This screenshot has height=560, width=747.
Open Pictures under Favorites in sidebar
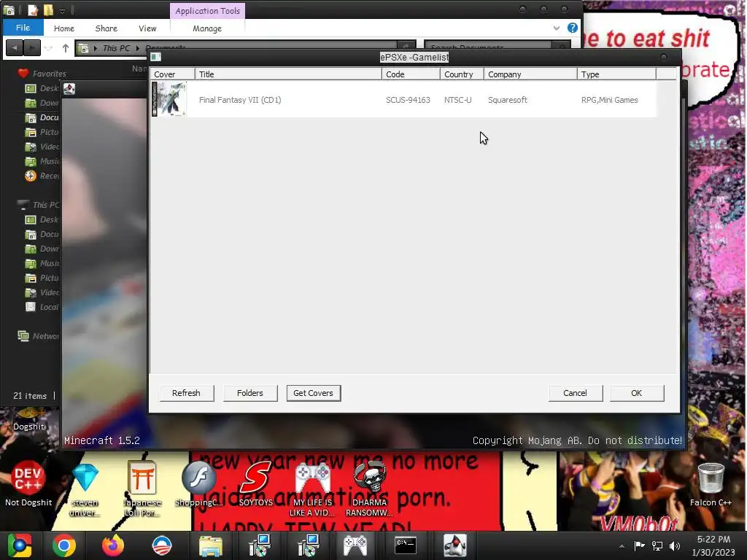(x=42, y=132)
